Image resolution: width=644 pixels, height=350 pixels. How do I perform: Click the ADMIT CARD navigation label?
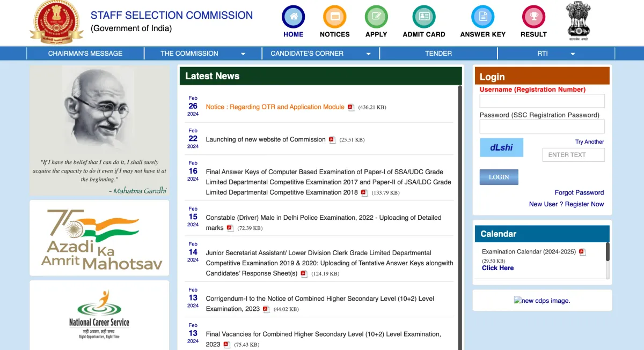coord(424,34)
